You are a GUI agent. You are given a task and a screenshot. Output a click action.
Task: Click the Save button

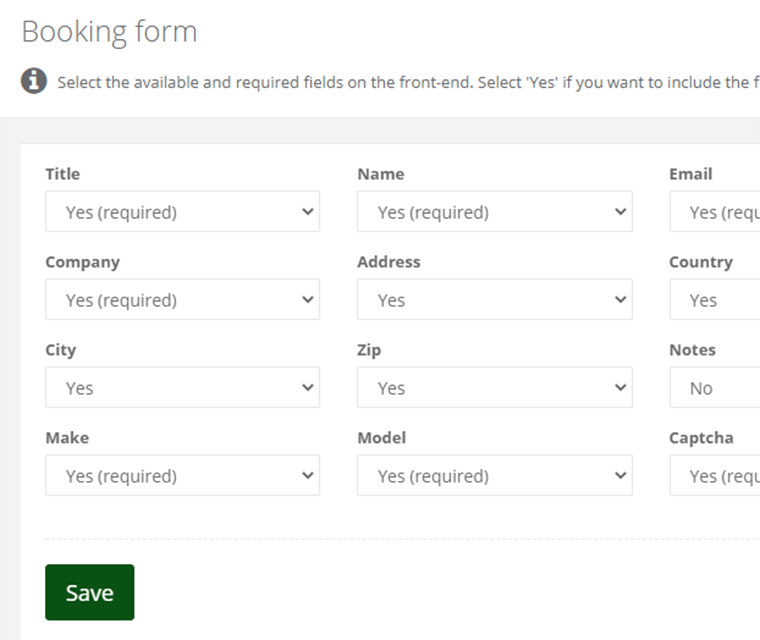[90, 592]
